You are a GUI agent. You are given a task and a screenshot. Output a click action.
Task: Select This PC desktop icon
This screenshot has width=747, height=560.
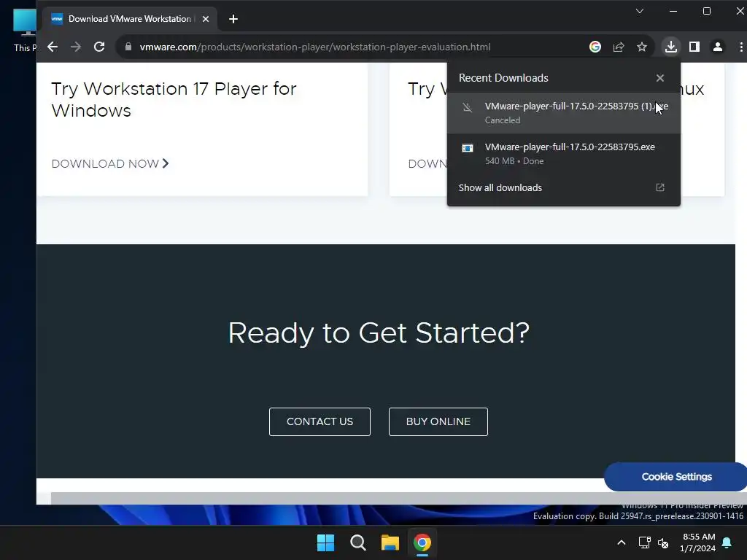coord(25,29)
